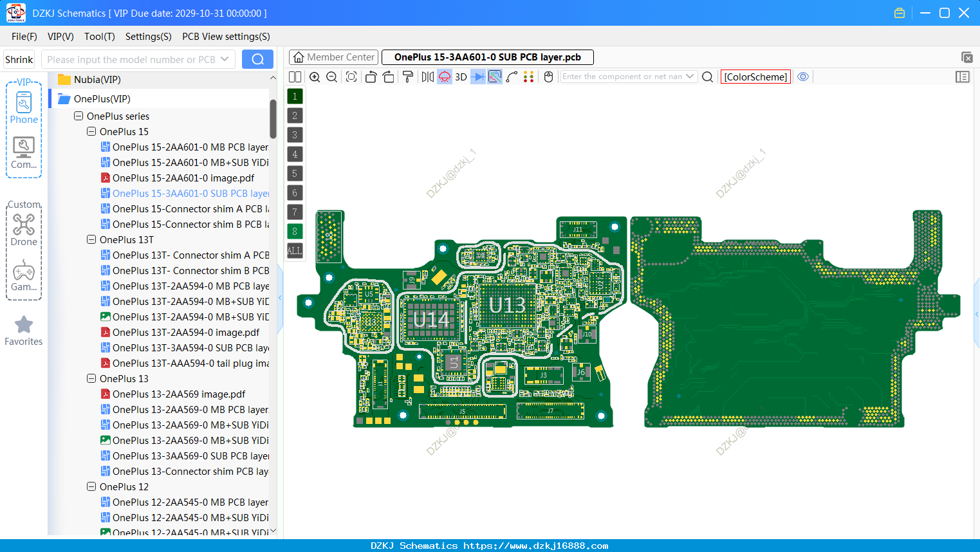Select layer 8
The width and height of the screenshot is (980, 552).
(x=295, y=232)
